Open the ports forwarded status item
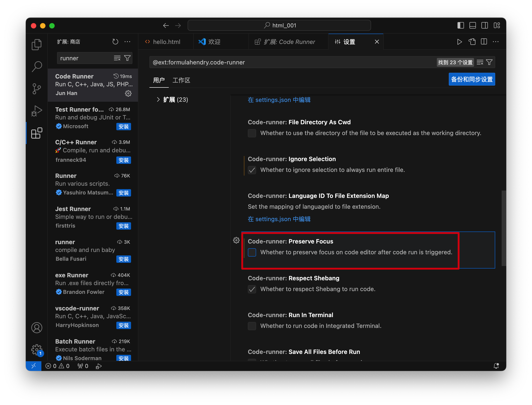The height and width of the screenshot is (405, 532). (x=83, y=366)
